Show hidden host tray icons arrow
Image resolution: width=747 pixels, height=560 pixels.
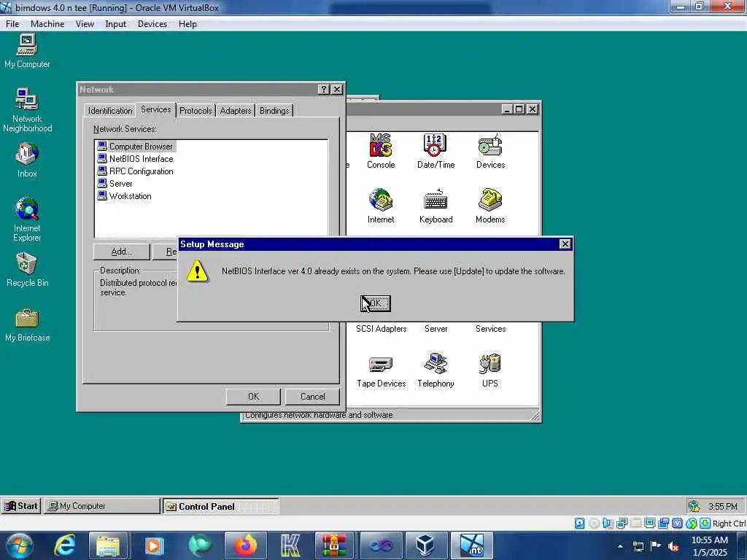pos(620,546)
